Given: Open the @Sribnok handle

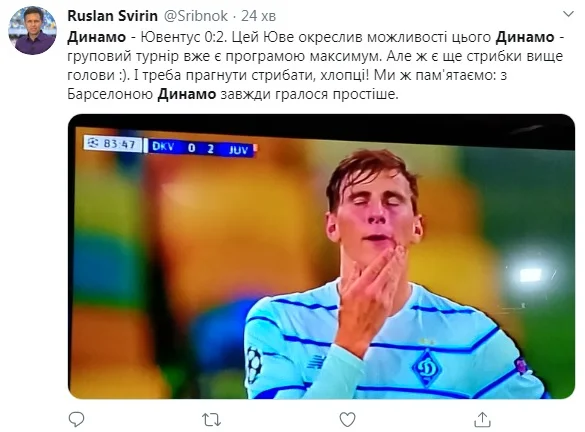Looking at the screenshot, I should coord(196,16).
